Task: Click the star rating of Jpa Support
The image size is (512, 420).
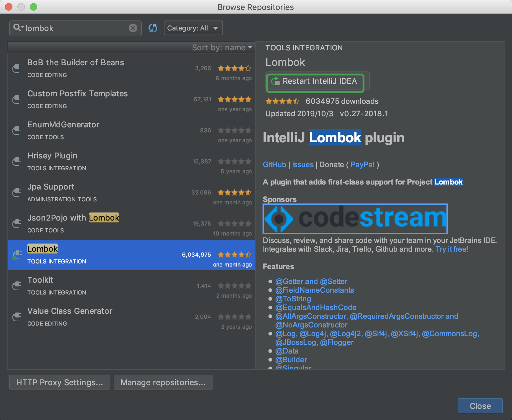Action: click(235, 193)
